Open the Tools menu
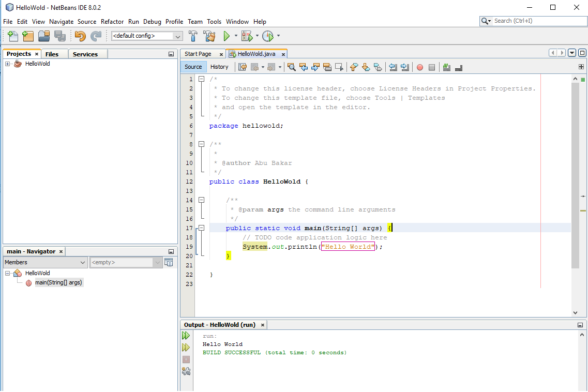This screenshot has width=588, height=392. tap(214, 22)
